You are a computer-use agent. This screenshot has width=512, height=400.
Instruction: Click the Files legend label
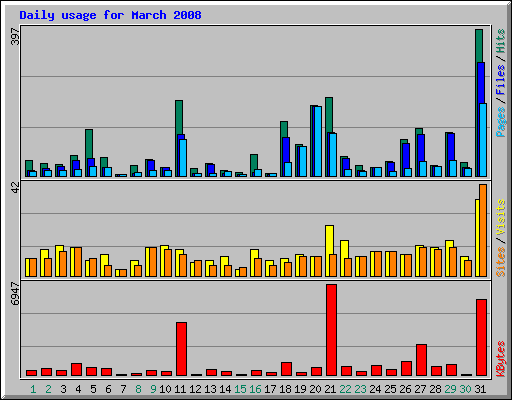(x=501, y=79)
